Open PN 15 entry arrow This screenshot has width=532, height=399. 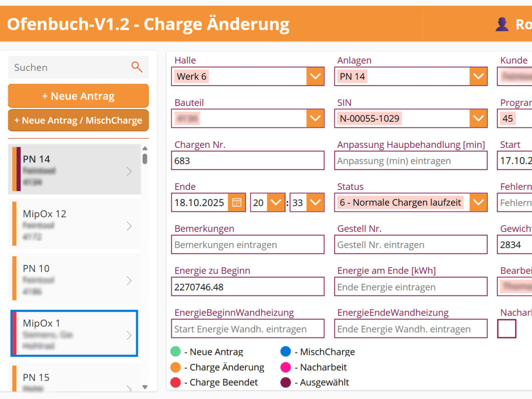tap(129, 388)
